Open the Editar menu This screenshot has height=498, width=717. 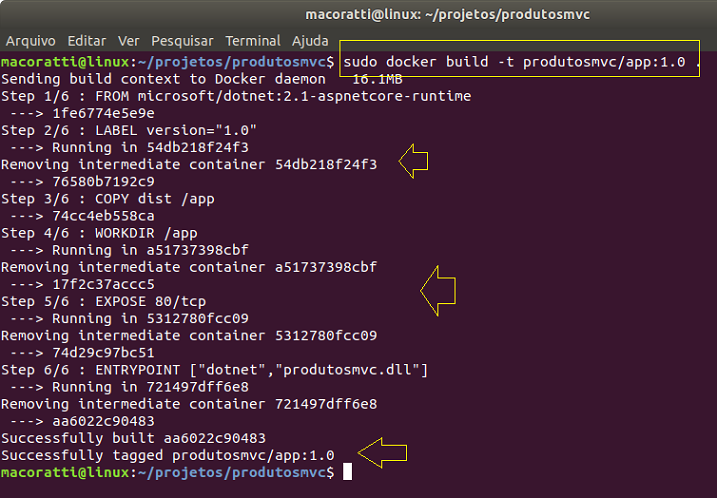(87, 41)
